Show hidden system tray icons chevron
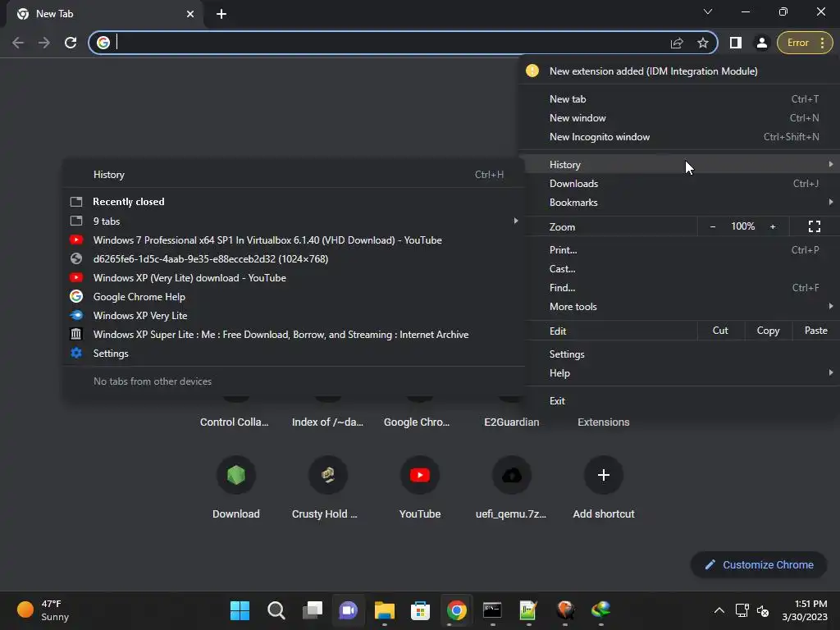Screen dimensions: 840x630 coord(719,610)
